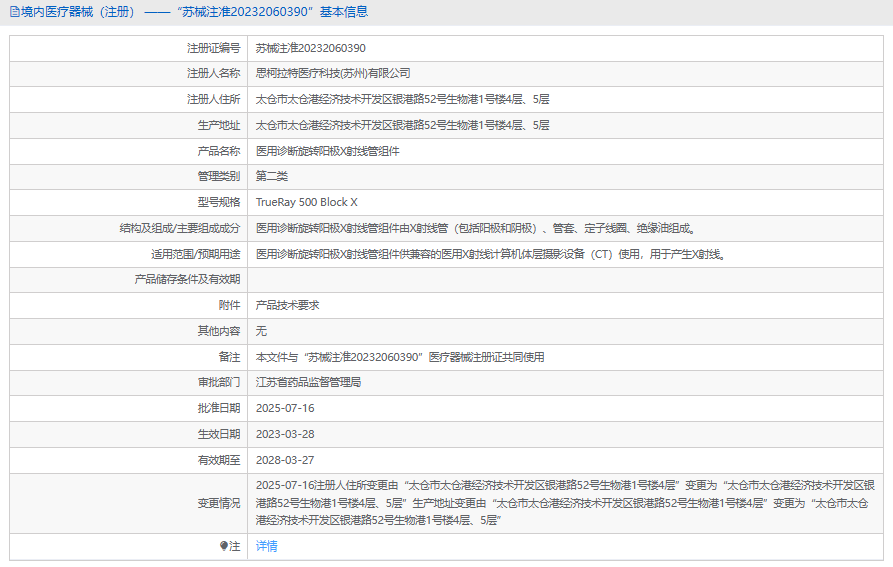Screen dimensions: 893x567
Task: Select the 注册人住所 address value
Action: click(x=403, y=100)
